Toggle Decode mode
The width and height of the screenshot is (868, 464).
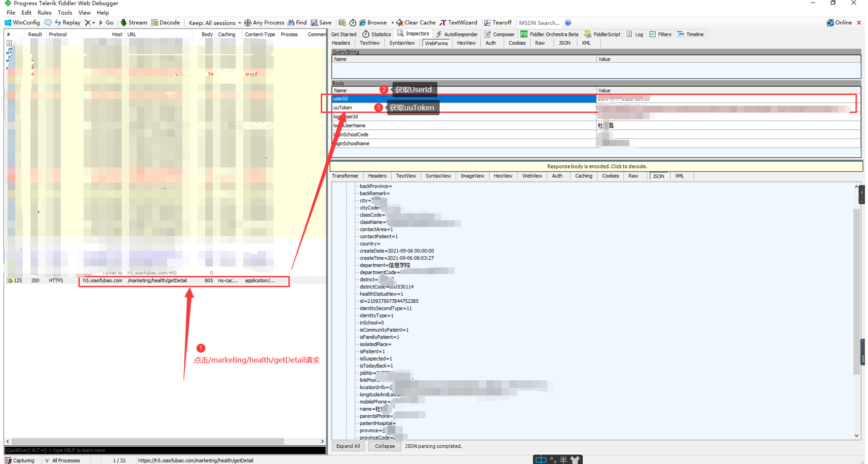(166, 23)
